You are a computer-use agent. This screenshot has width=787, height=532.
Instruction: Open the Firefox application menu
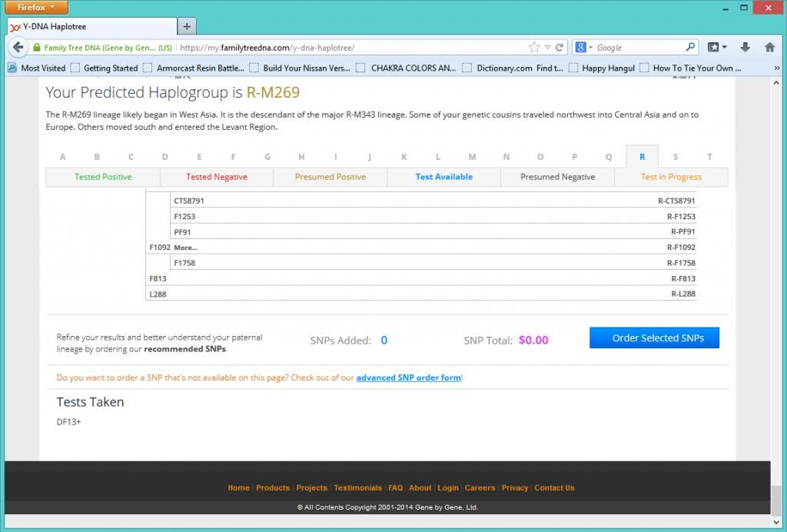(37, 8)
